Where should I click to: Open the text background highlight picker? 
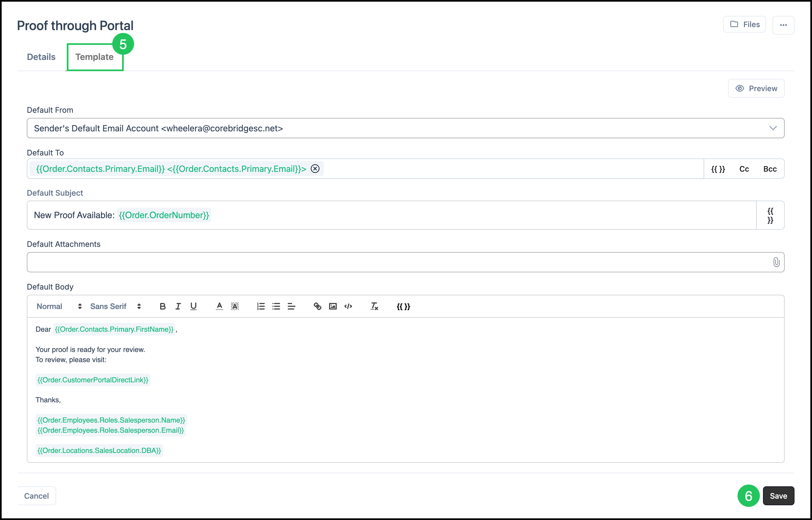tap(235, 306)
